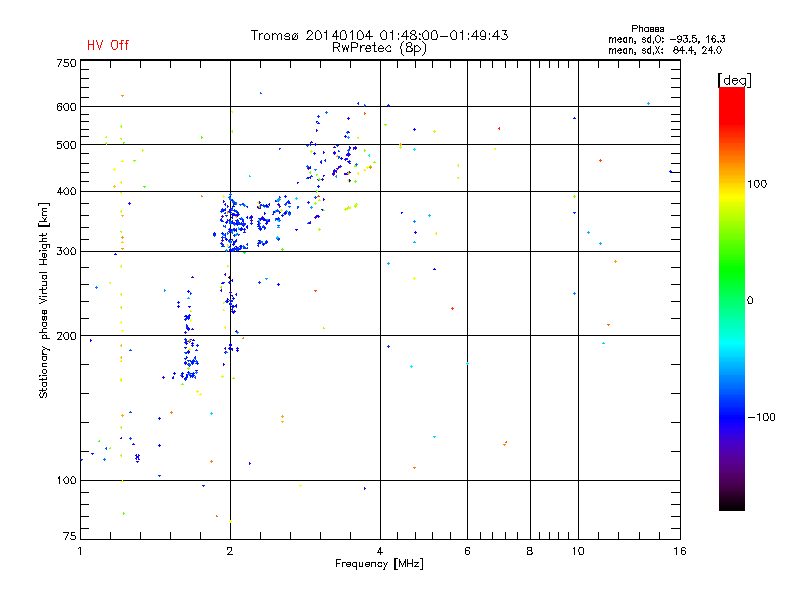This screenshot has width=800, height=600.
Task: Click the 'Phases' header text
Action: [x=647, y=29]
